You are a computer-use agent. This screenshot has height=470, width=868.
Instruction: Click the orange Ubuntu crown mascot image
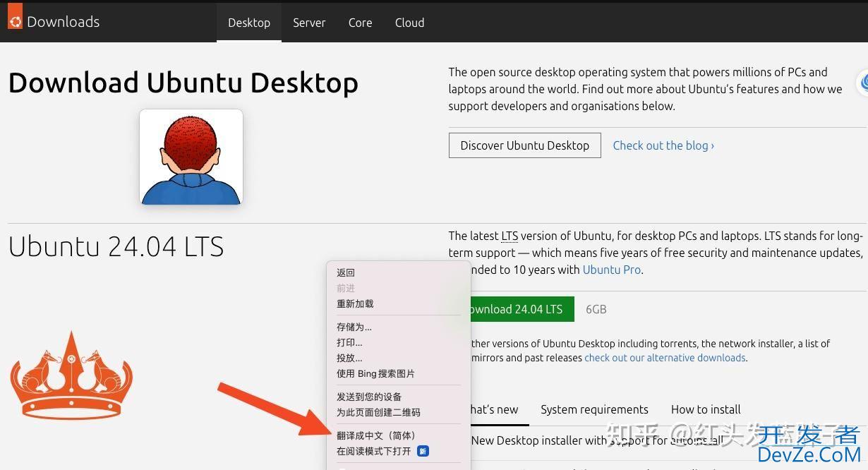tap(71, 375)
